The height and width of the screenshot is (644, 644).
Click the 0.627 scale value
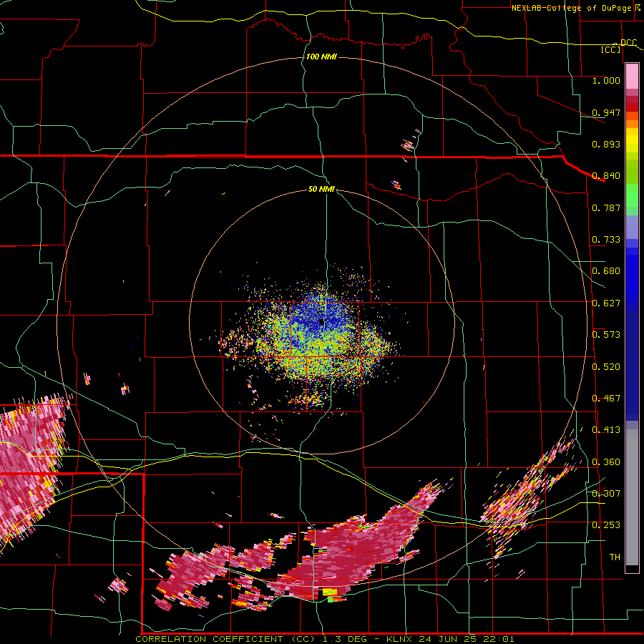[606, 303]
